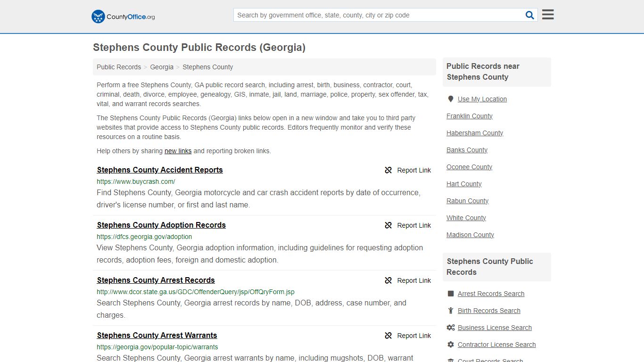Open Birth Records Search link

489,311
